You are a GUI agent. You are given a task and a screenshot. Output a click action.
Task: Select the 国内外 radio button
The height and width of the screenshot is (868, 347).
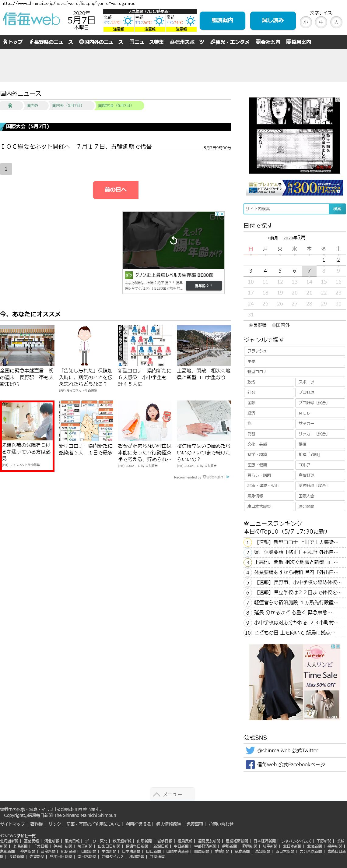[274, 325]
